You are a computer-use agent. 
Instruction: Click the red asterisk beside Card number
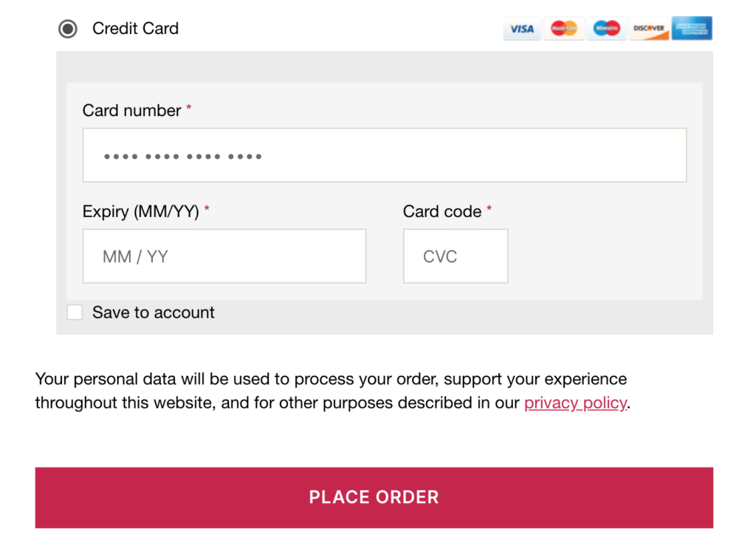[x=189, y=108]
